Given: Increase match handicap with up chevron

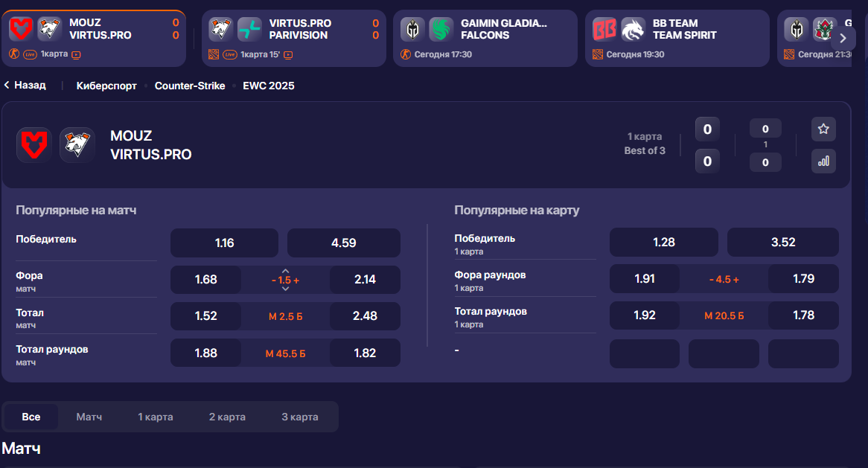Looking at the screenshot, I should 286,271.
